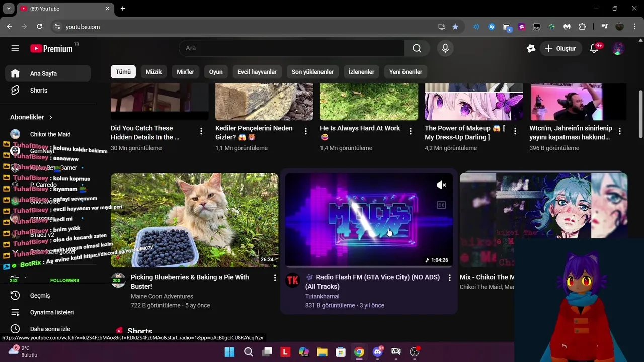Open the Chrome profile avatar

click(619, 27)
